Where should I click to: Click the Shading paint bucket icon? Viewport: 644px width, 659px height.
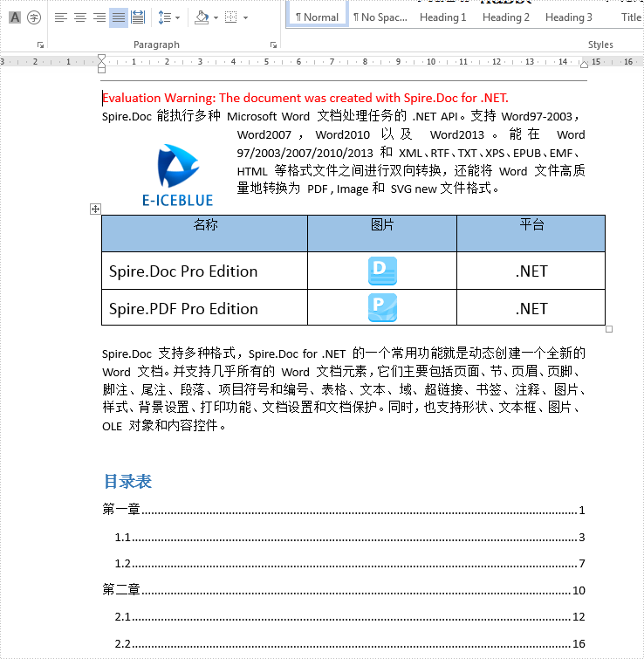[x=202, y=17]
